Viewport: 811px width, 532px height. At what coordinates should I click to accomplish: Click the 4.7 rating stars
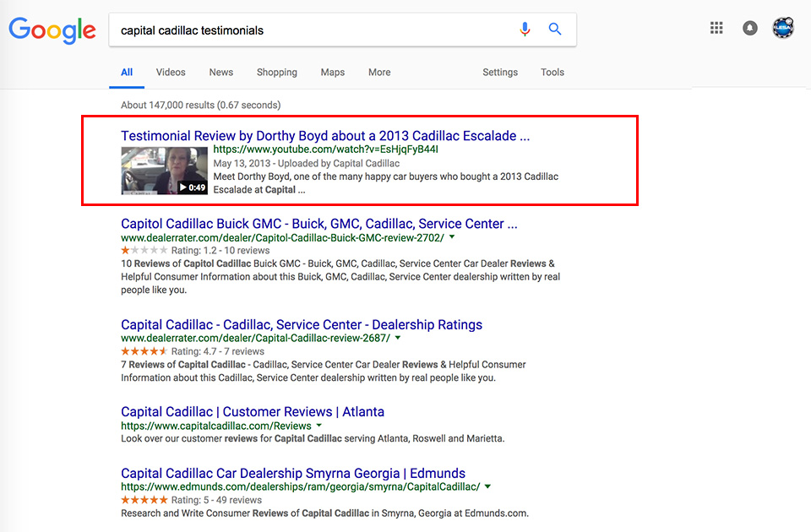click(144, 351)
